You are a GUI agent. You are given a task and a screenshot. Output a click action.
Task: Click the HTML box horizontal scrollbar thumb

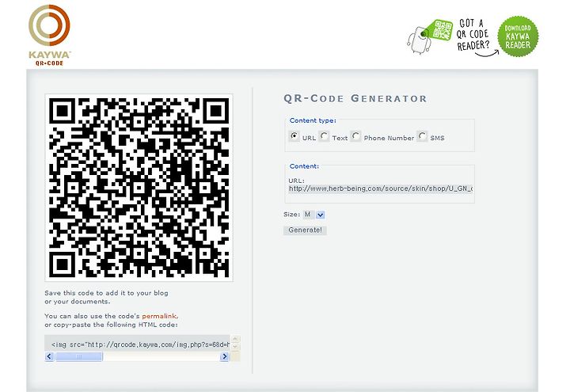point(79,356)
